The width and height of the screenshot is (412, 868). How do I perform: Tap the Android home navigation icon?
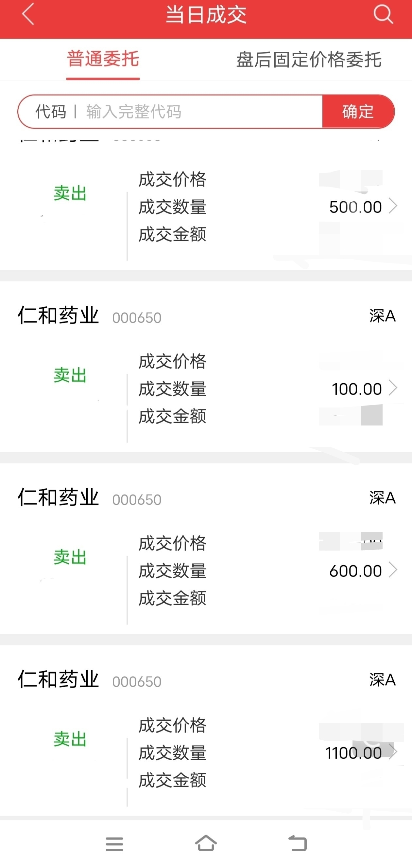(206, 843)
